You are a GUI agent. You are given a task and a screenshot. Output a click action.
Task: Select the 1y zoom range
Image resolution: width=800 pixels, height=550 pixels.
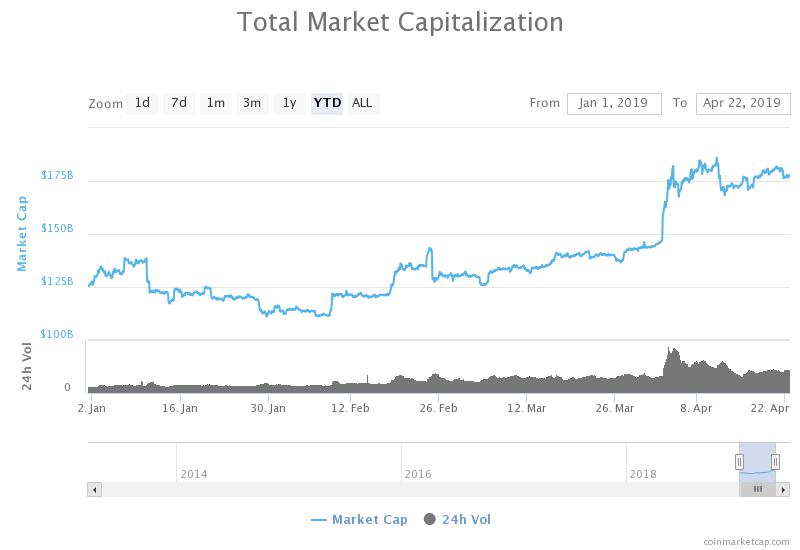click(289, 103)
